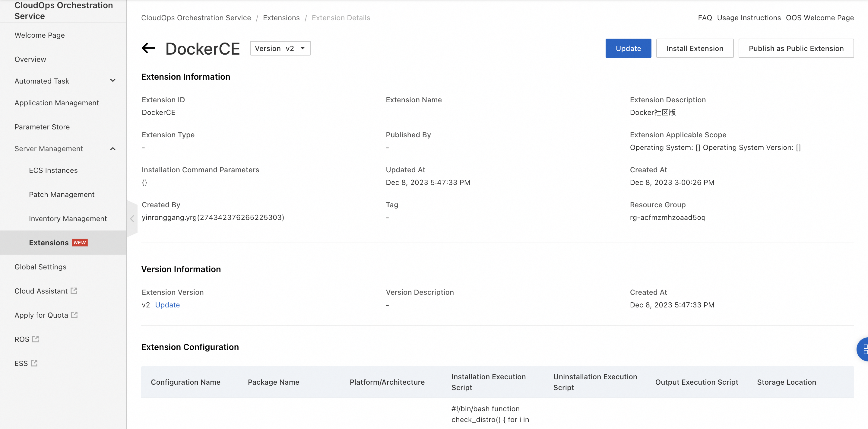
Task: Open Extensions breadcrumb link
Action: [x=281, y=17]
